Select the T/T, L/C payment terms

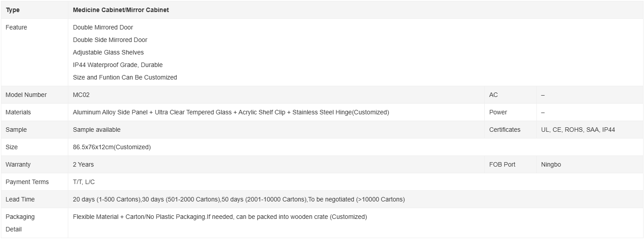point(84,182)
